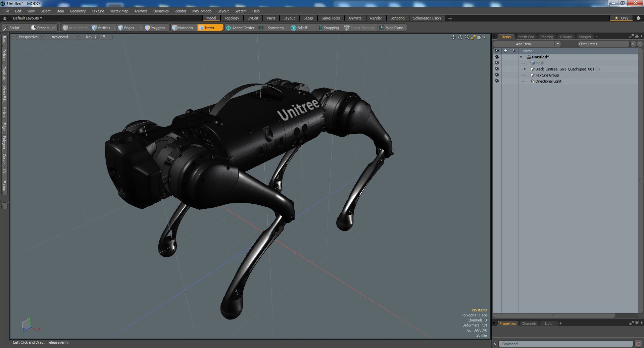Viewport: 644px width, 348px height.
Task: Open the MaxToModo menu
Action: click(202, 11)
